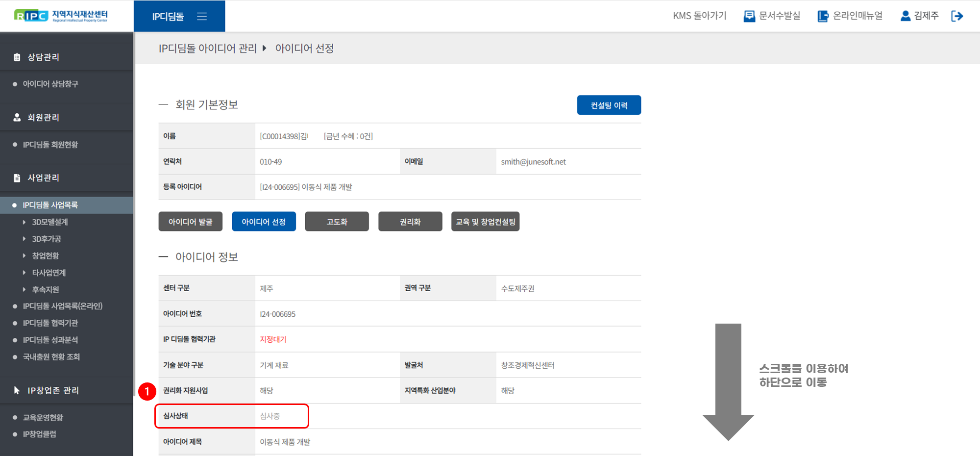Switch to the 고도화 tab
This screenshot has height=456, width=980.
click(337, 222)
